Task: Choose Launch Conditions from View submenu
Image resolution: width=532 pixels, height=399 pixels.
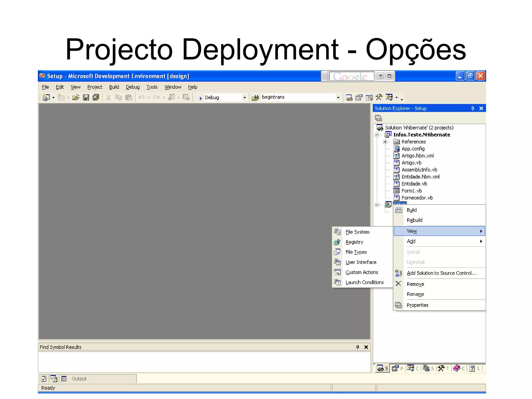Action: point(363,282)
